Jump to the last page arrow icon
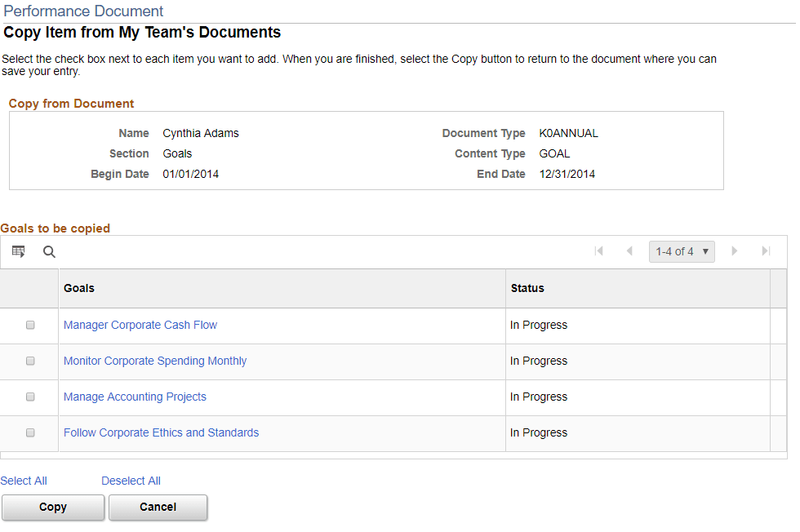800x532 pixels. coord(765,251)
